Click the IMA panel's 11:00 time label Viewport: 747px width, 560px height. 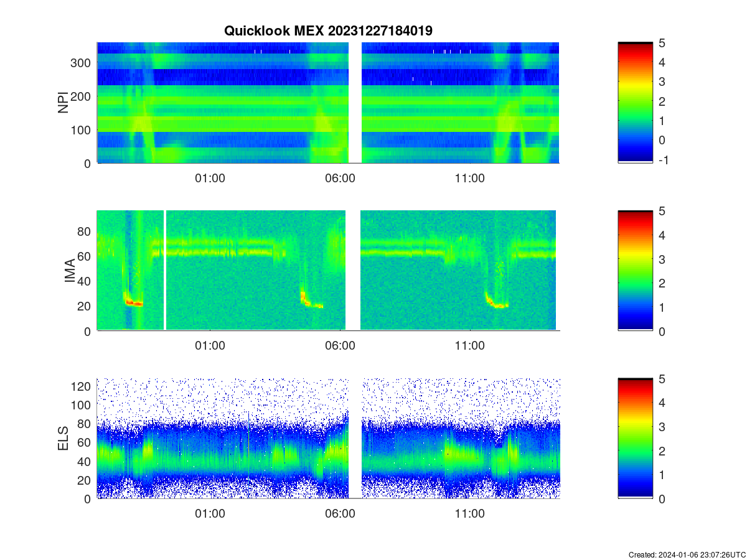469,346
